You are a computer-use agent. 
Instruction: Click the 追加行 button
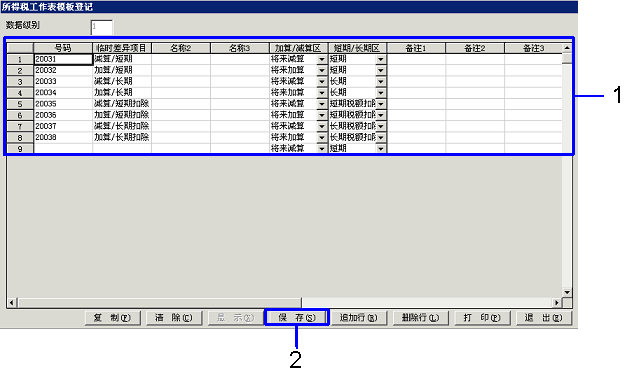(x=359, y=318)
